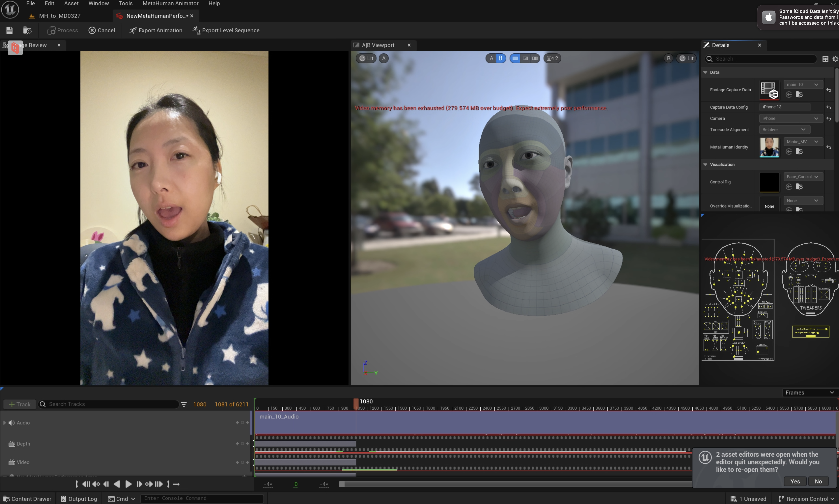
Task: Step forward one frame
Action: [139, 484]
